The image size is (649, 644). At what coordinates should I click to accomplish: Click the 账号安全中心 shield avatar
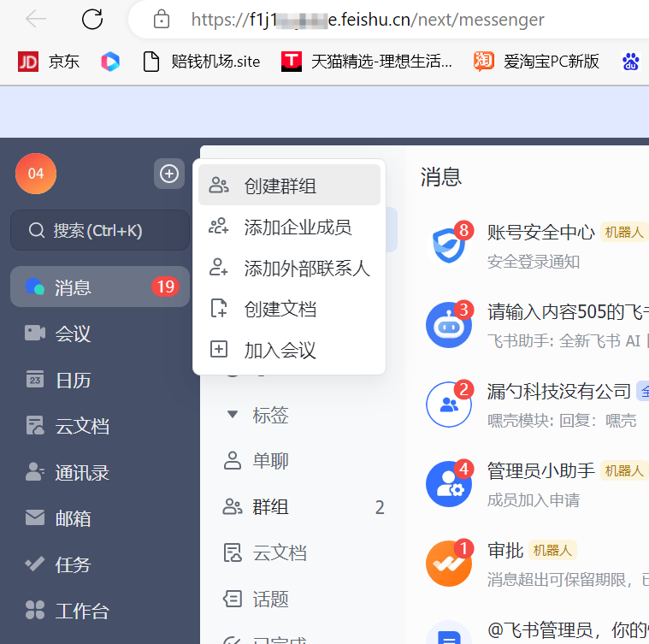click(449, 246)
